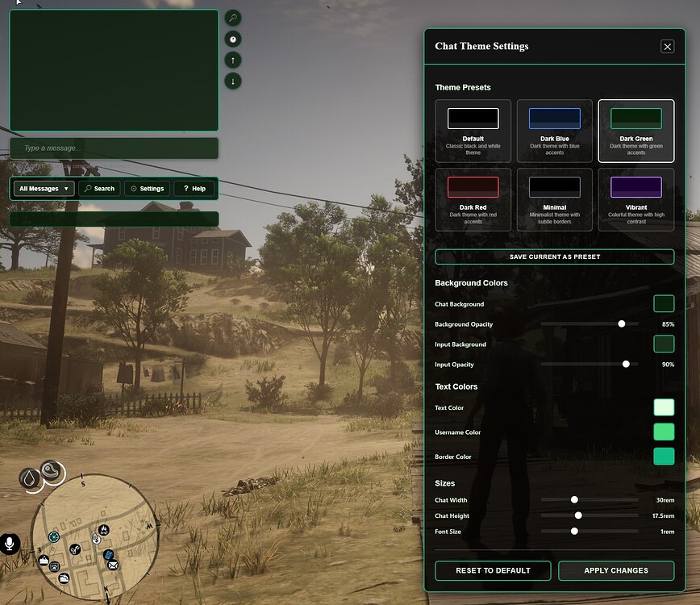The width and height of the screenshot is (700, 605).
Task: Click the envelope post office map marker
Action: click(x=113, y=565)
